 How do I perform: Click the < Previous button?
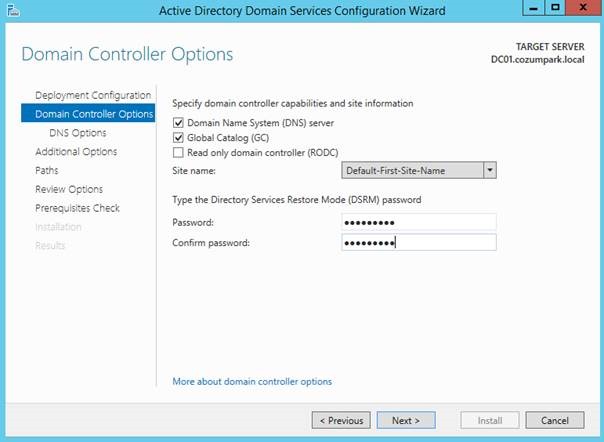pos(341,420)
